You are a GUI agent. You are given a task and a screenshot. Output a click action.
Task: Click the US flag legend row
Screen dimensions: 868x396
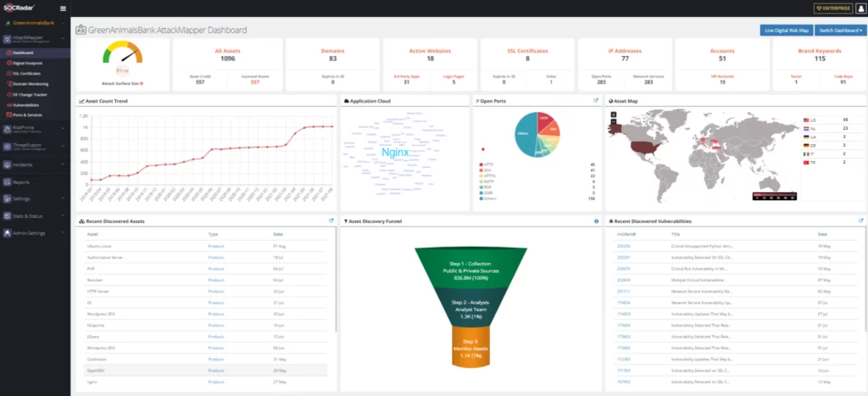[826, 120]
